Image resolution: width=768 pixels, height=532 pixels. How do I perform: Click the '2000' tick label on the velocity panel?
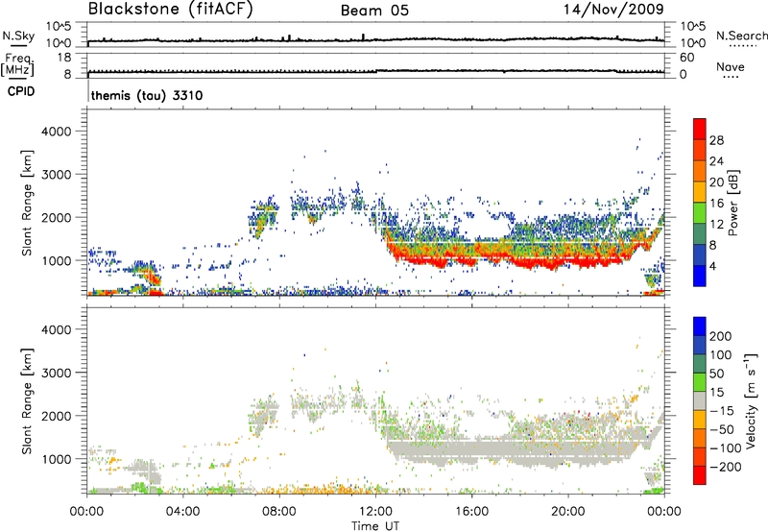pos(57,416)
